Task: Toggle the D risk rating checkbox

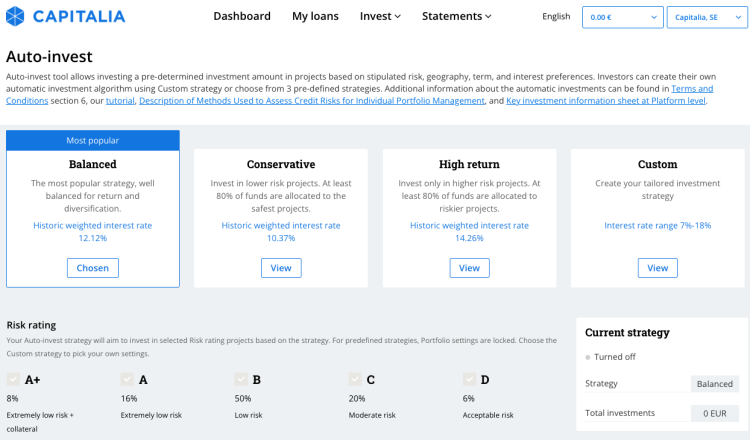Action: tap(469, 379)
